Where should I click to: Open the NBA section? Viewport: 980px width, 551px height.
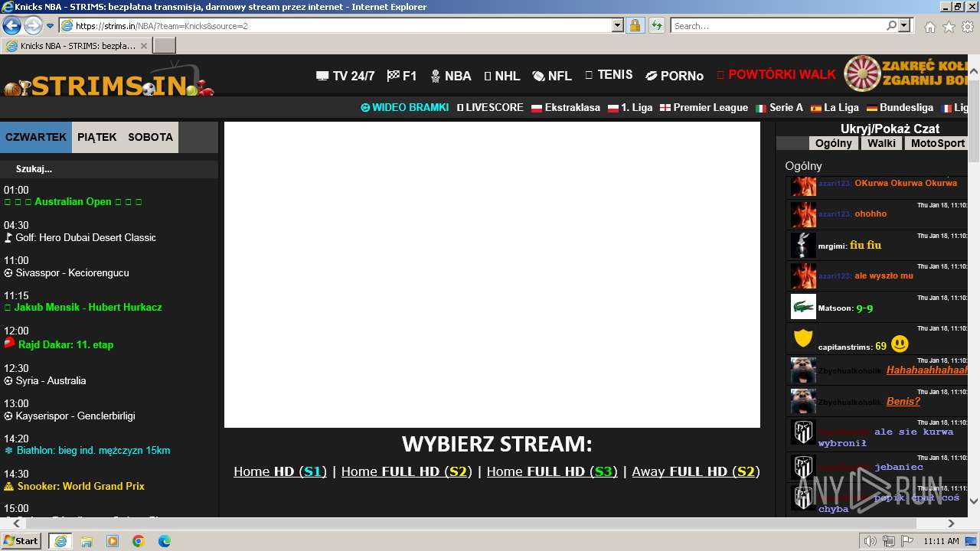[x=451, y=76]
